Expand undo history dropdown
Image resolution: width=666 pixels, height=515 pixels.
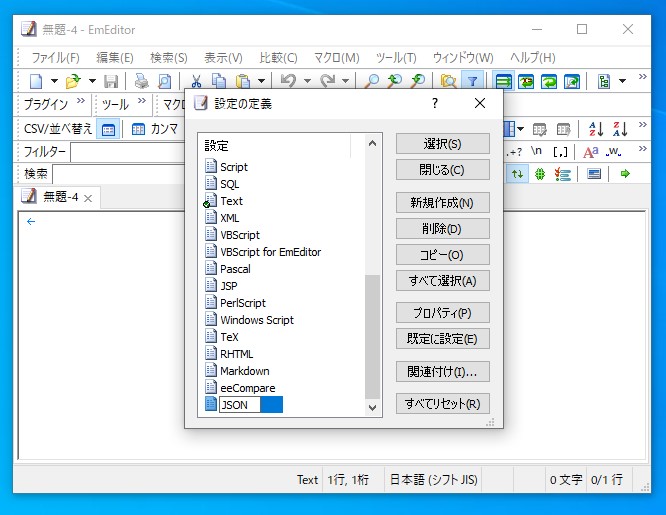(307, 81)
